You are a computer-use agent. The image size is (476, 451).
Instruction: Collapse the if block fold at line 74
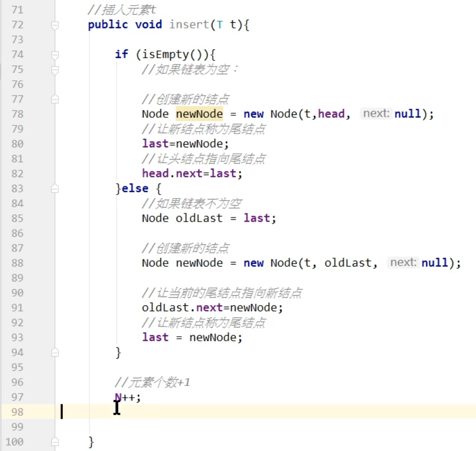coord(55,55)
